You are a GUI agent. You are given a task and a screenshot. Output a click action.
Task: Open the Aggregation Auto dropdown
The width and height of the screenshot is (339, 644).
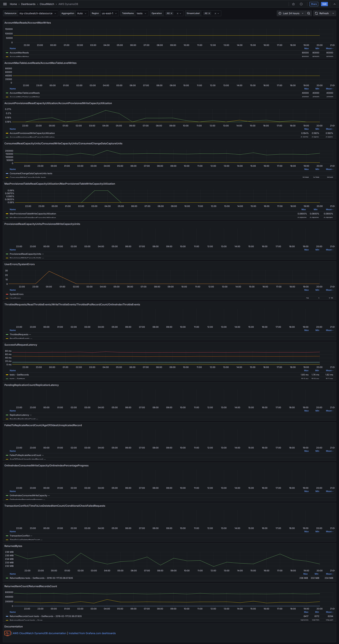pyautogui.click(x=82, y=13)
